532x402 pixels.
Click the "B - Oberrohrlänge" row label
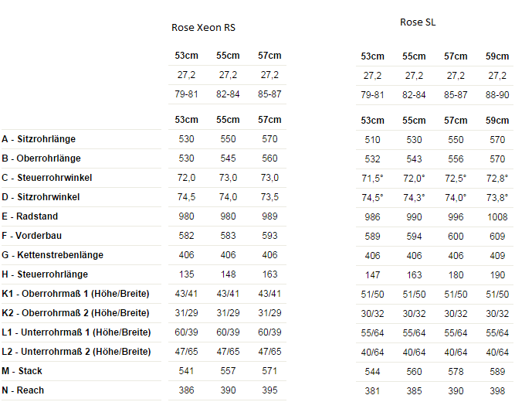pos(41,158)
